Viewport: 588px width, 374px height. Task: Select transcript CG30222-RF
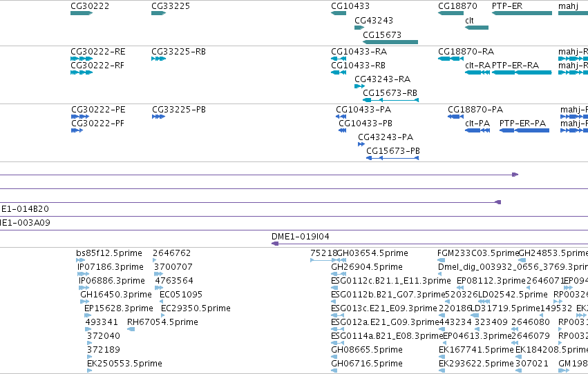point(82,72)
